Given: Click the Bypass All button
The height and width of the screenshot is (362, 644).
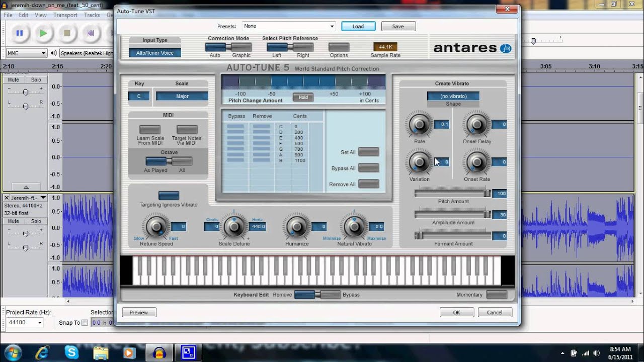Looking at the screenshot, I should pyautogui.click(x=368, y=168).
